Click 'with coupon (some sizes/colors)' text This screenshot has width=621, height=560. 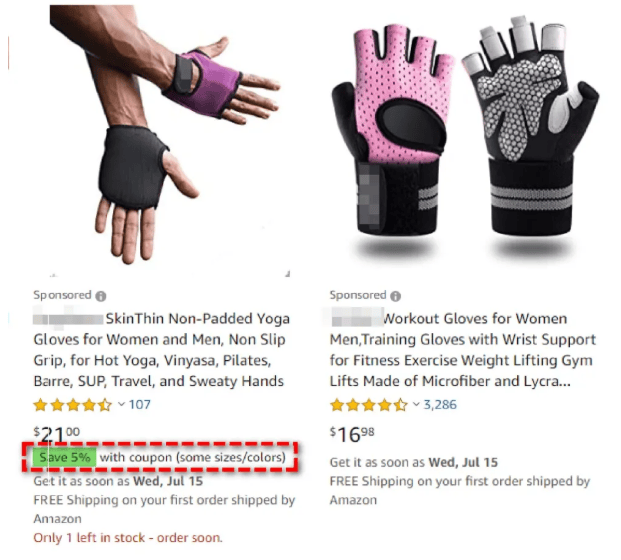point(192,457)
